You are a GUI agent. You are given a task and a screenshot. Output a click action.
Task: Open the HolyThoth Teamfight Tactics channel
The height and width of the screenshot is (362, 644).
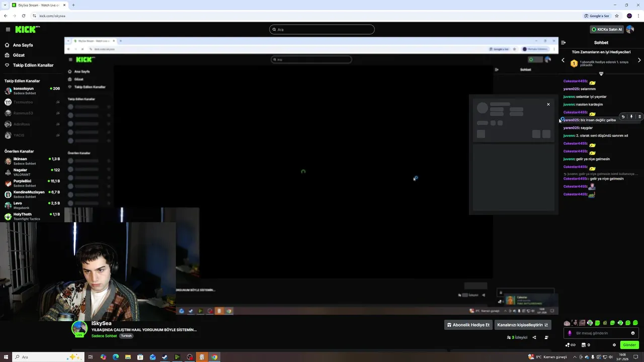(x=32, y=216)
